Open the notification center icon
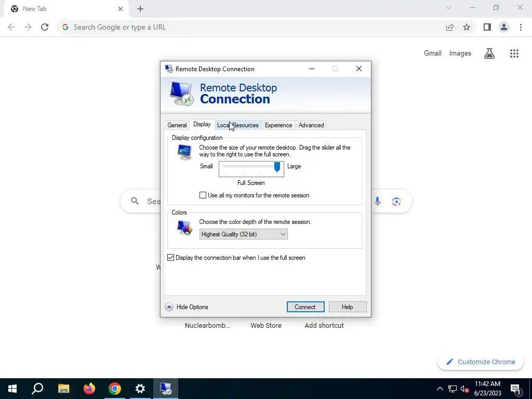Viewport: 532px width, 399px height. 515,389
